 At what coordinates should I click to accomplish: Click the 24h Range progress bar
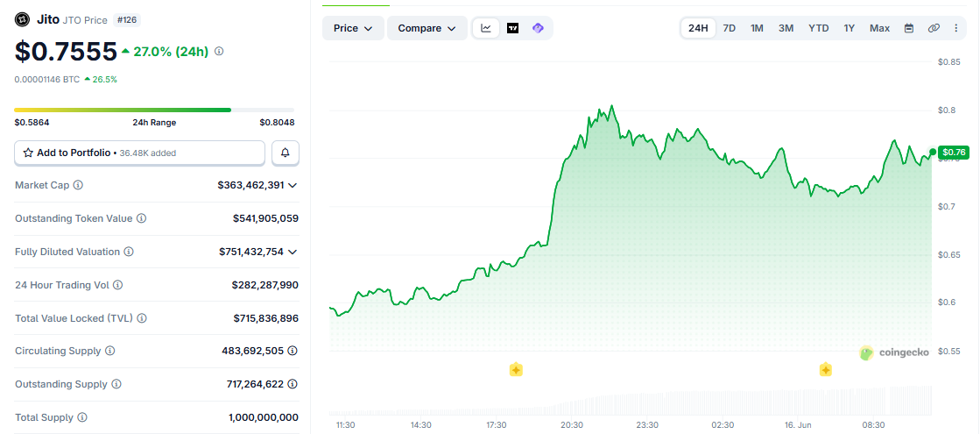coord(154,110)
